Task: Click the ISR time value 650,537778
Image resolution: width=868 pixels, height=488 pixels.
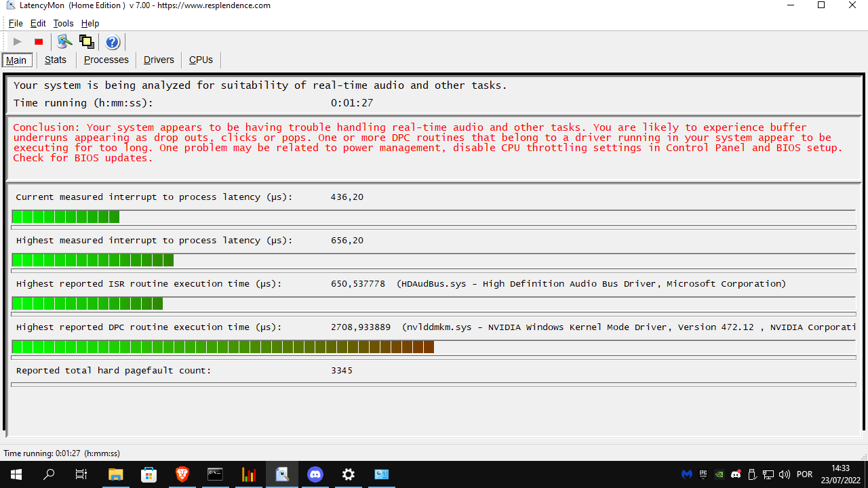Action: (358, 284)
